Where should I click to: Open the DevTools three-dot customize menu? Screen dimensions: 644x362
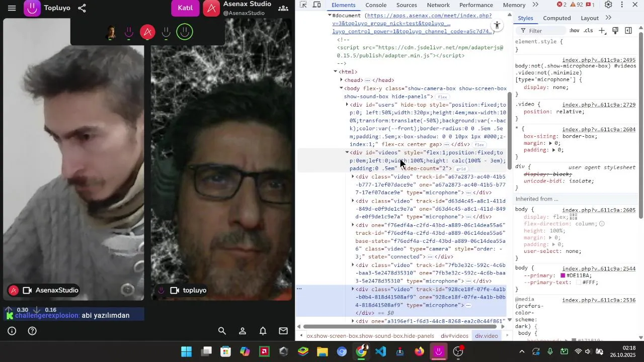pyautogui.click(x=622, y=5)
